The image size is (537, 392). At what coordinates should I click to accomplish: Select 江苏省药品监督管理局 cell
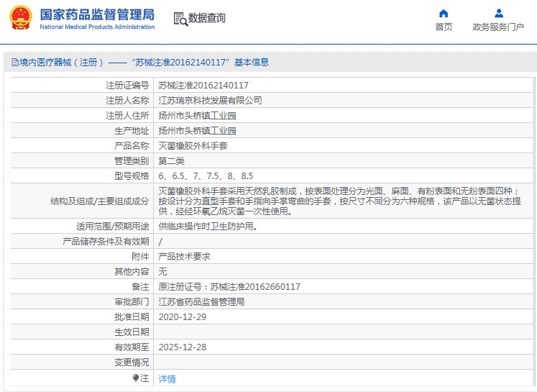tap(201, 302)
